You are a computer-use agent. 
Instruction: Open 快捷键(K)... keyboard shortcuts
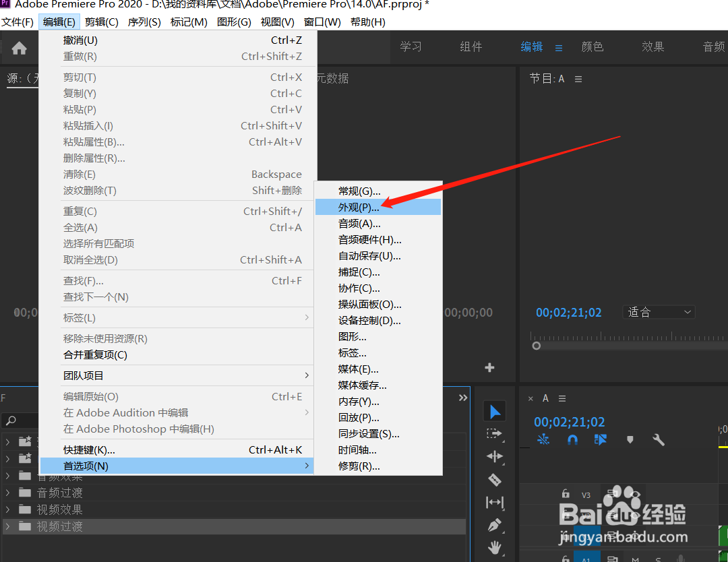177,449
